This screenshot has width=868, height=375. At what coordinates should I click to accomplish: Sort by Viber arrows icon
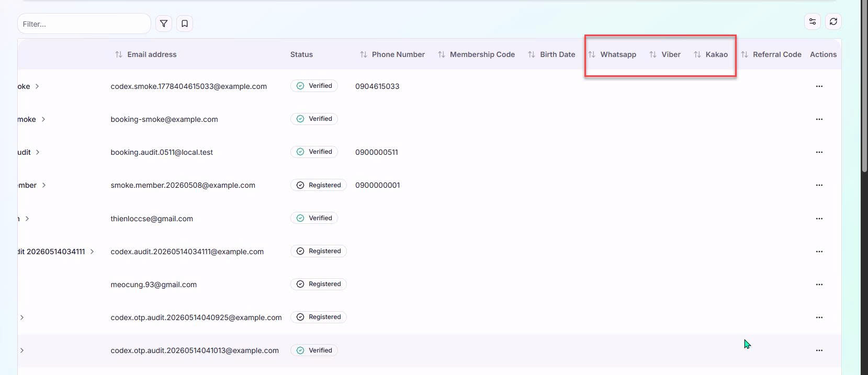coord(653,54)
